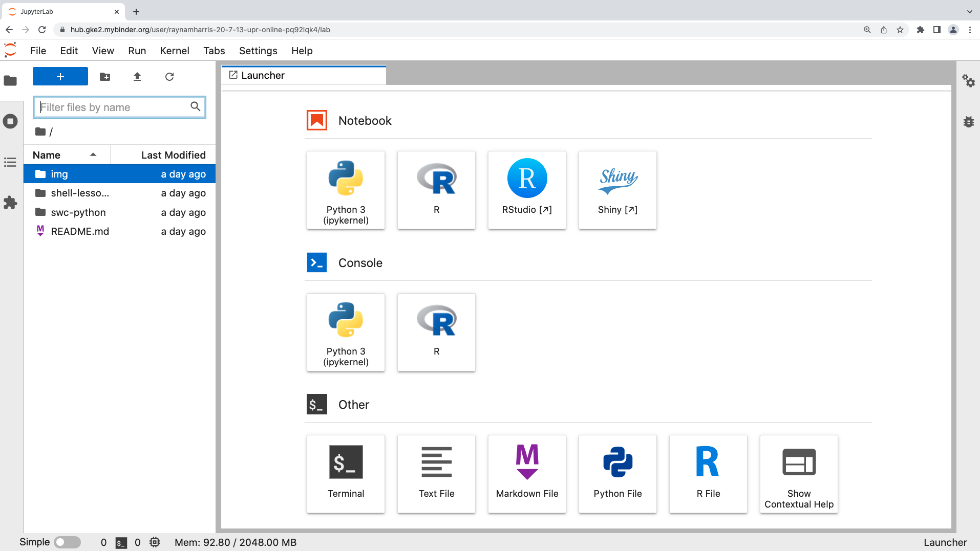Refresh the file list
The width and height of the screenshot is (980, 551).
(169, 77)
